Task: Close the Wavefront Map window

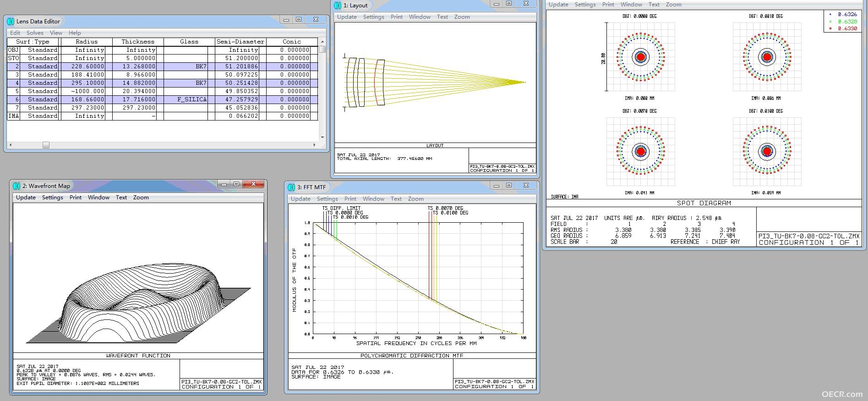Action: tap(253, 184)
